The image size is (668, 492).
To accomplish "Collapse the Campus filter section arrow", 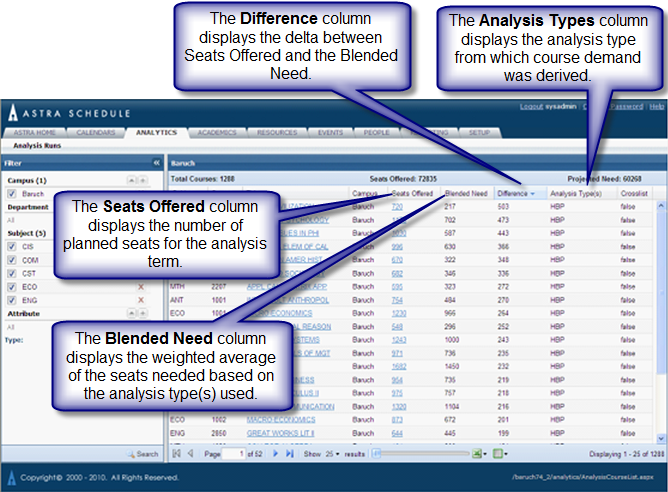I will click(132, 181).
